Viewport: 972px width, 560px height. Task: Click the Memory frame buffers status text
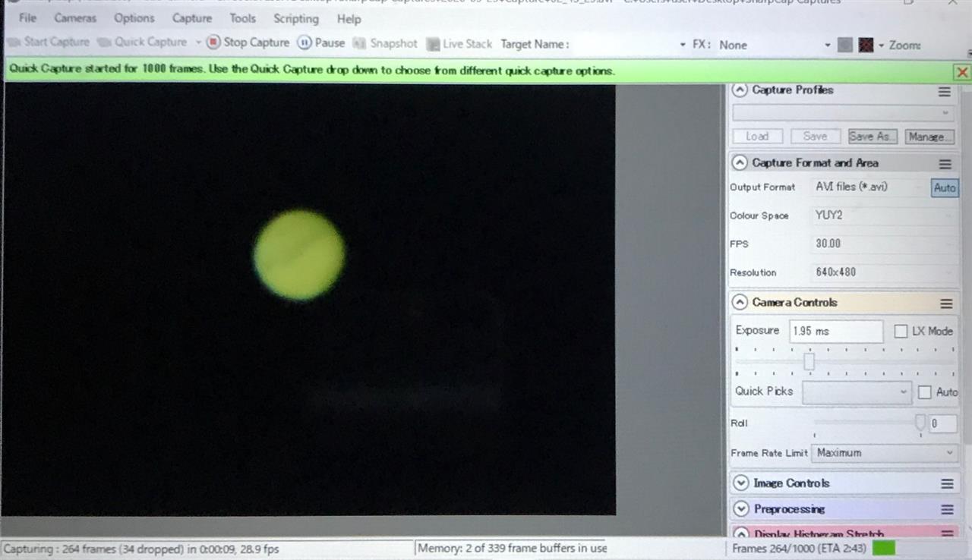click(x=513, y=548)
